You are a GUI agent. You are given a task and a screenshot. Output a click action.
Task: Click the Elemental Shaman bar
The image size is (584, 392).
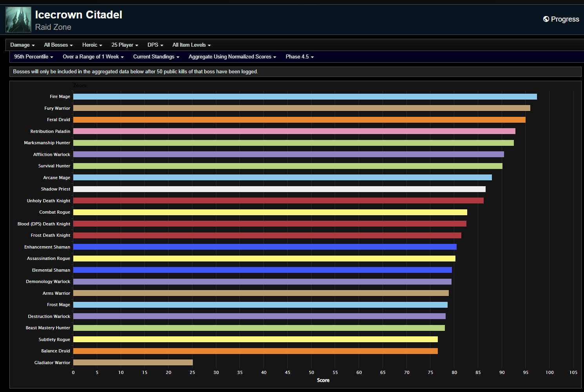click(263, 270)
